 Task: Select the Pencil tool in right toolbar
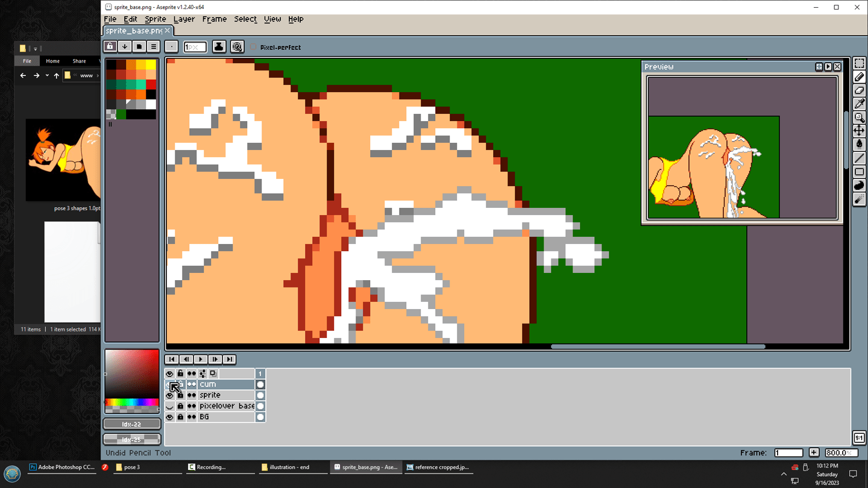[860, 77]
